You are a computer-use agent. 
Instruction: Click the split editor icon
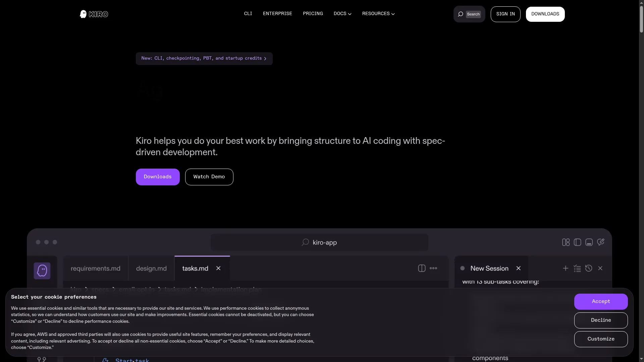(422, 268)
